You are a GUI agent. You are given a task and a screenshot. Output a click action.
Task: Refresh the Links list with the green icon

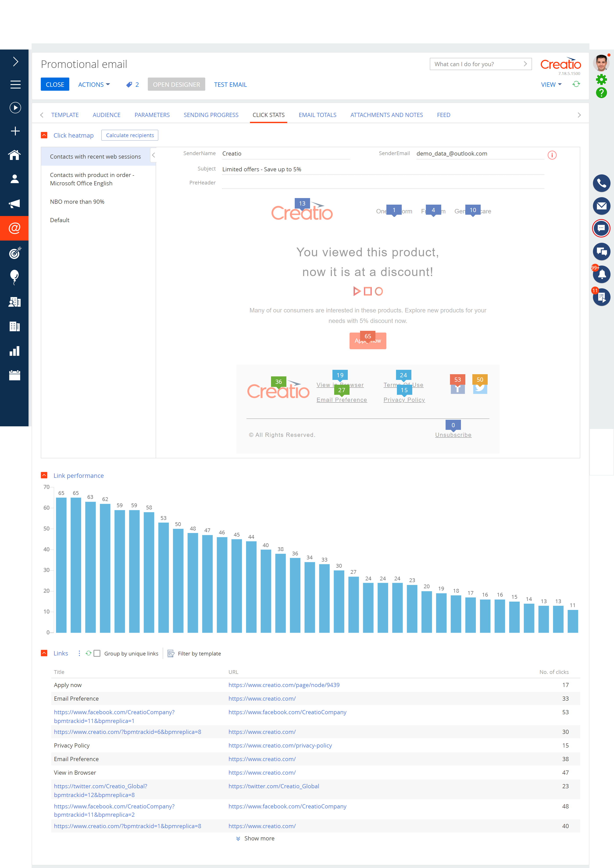tap(89, 653)
